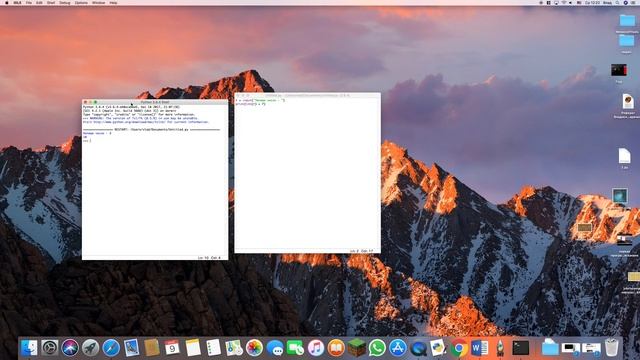
Task: Open Microsoft Word from the dock
Action: (x=479, y=348)
